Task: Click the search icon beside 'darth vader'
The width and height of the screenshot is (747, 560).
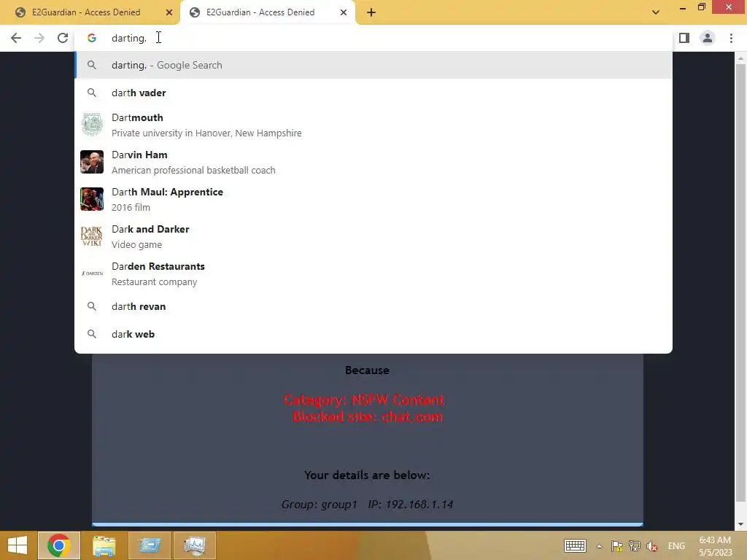Action: tap(92, 93)
